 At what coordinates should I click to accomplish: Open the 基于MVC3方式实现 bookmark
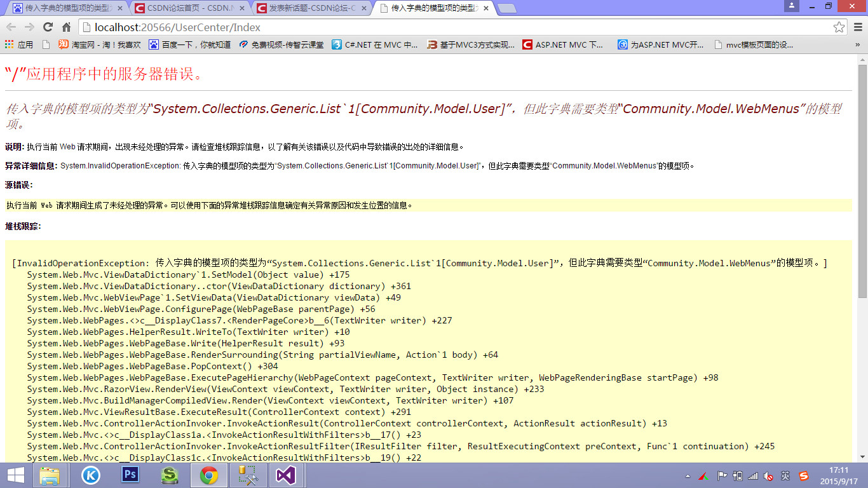(x=471, y=44)
